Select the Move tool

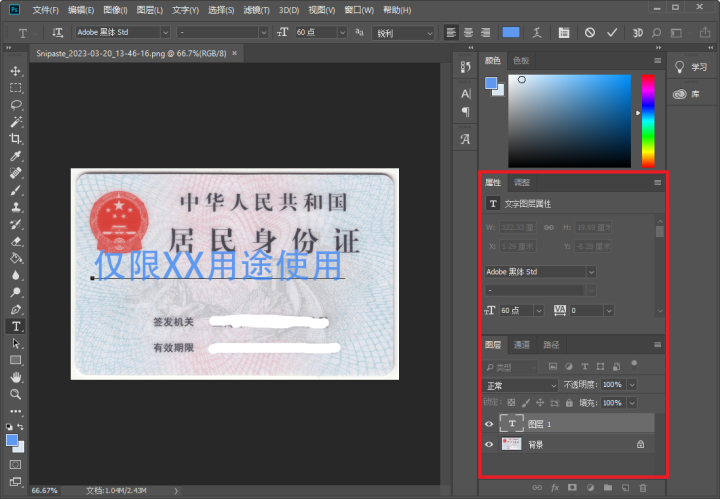pos(16,72)
